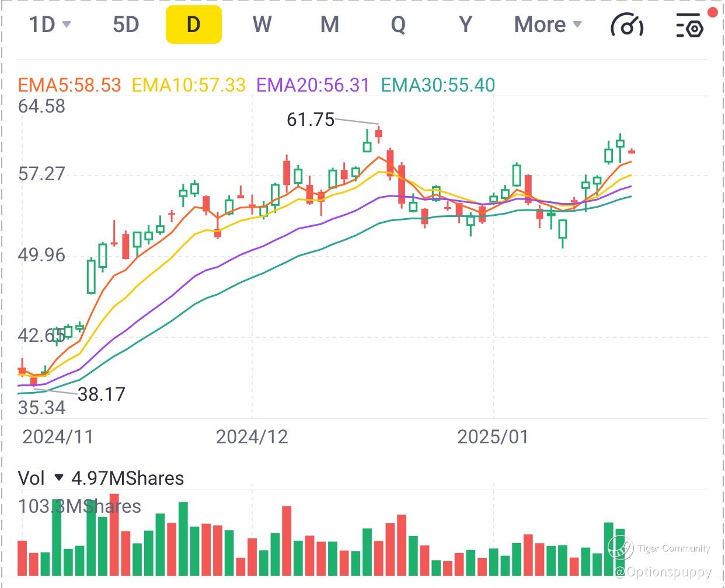This screenshot has width=725, height=588.
Task: Open chart settings list icon
Action: click(689, 26)
